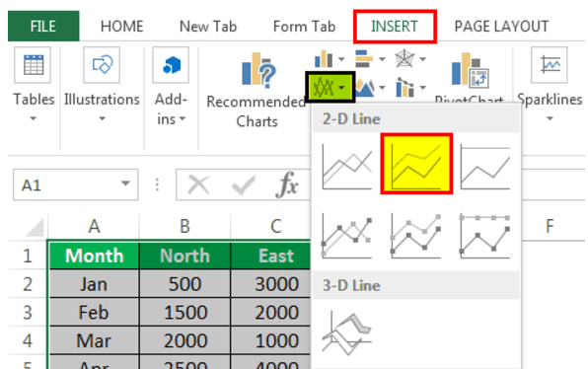Click the combo chart icon
The width and height of the screenshot is (588, 369).
tap(405, 88)
